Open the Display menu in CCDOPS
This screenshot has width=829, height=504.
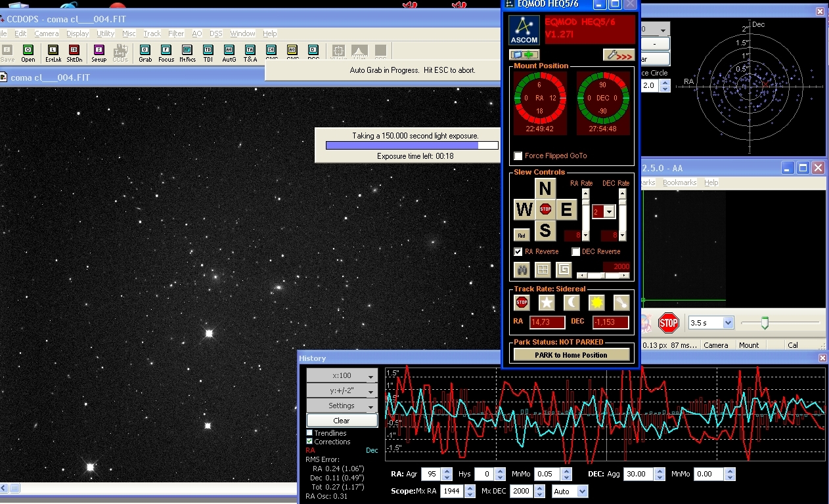pyautogui.click(x=78, y=33)
